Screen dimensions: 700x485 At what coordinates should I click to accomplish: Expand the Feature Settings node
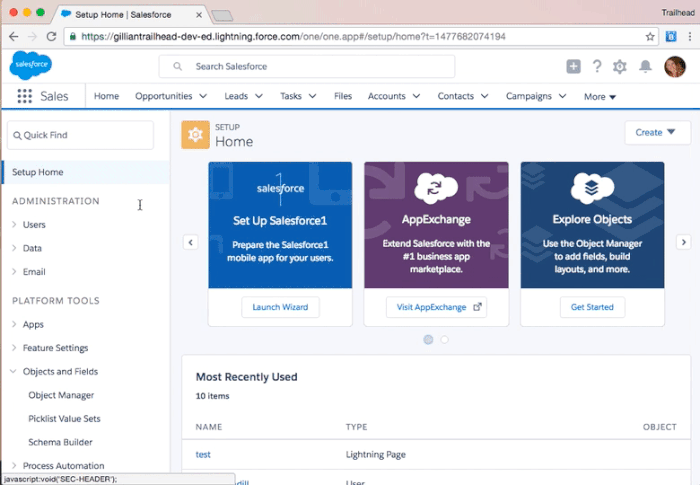(x=14, y=347)
